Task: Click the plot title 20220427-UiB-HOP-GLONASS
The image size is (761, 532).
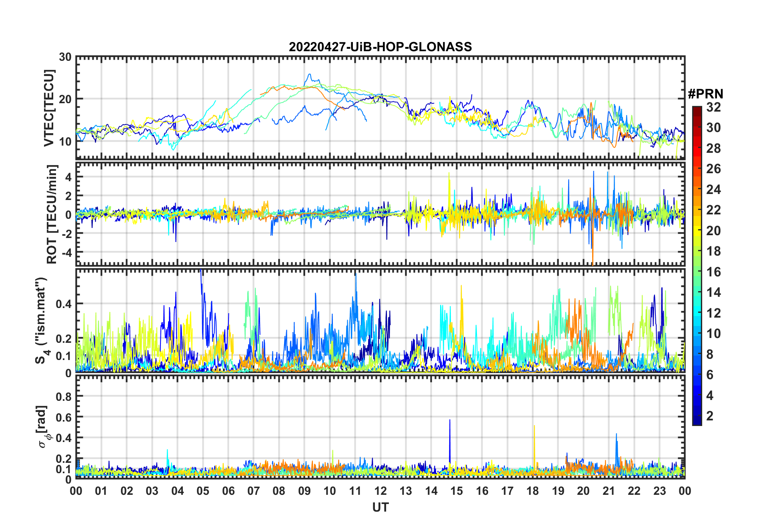Action: pyautogui.click(x=380, y=47)
